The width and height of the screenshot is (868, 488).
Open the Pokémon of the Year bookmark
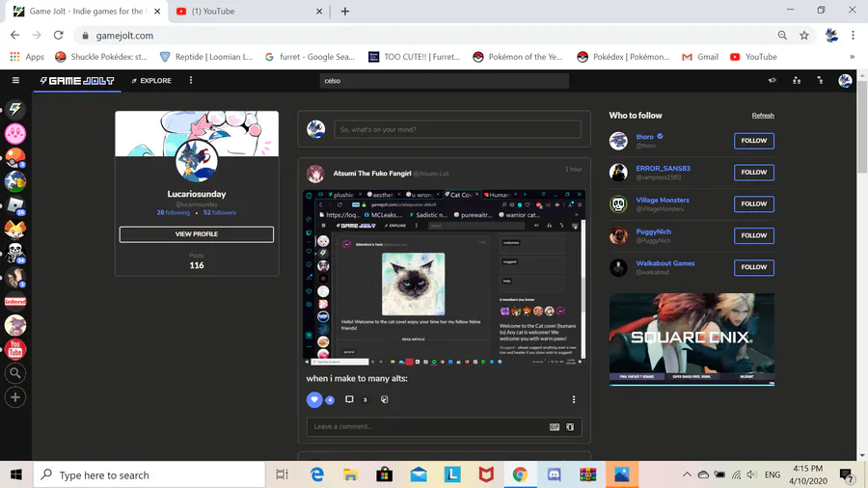pos(518,57)
